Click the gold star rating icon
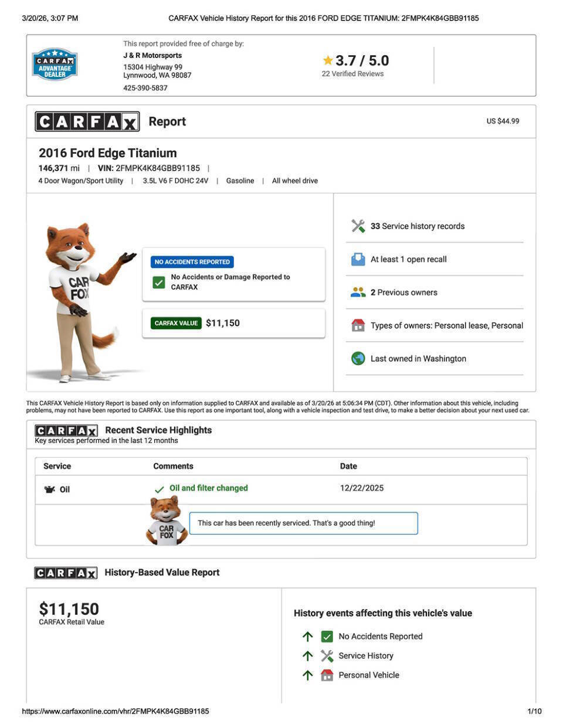 click(328, 60)
